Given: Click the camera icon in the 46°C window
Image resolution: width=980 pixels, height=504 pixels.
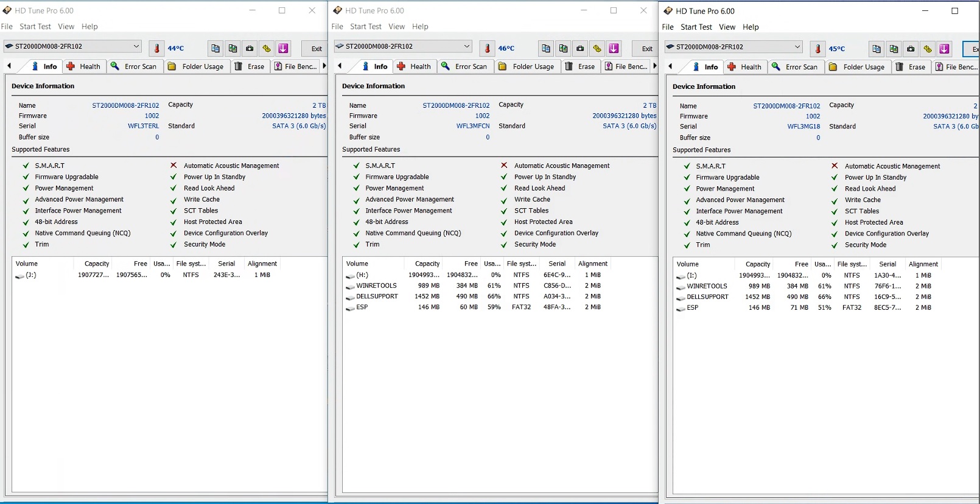Looking at the screenshot, I should point(580,48).
